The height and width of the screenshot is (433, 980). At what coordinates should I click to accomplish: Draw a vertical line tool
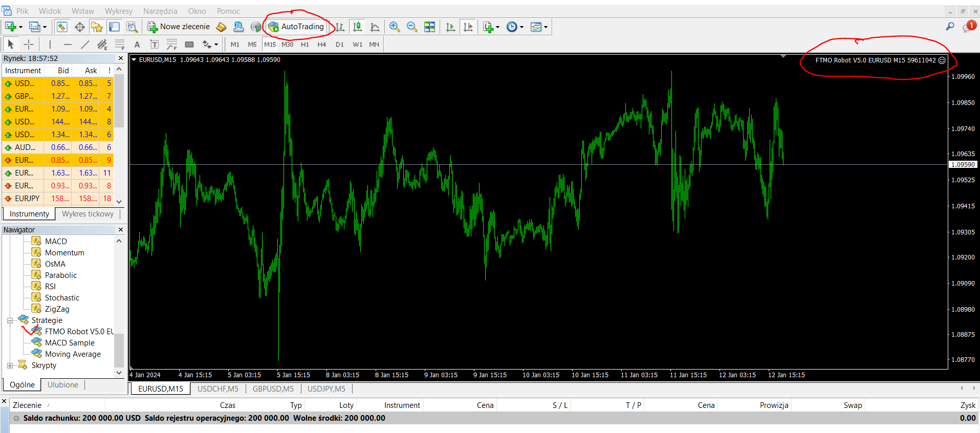(50, 45)
